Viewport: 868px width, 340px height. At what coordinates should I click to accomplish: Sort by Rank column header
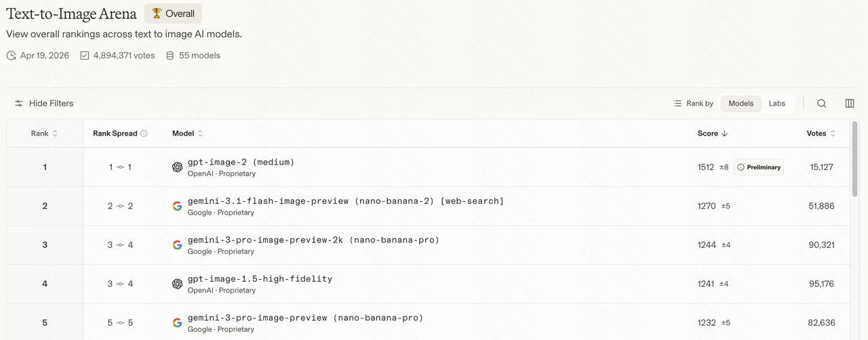pos(44,133)
